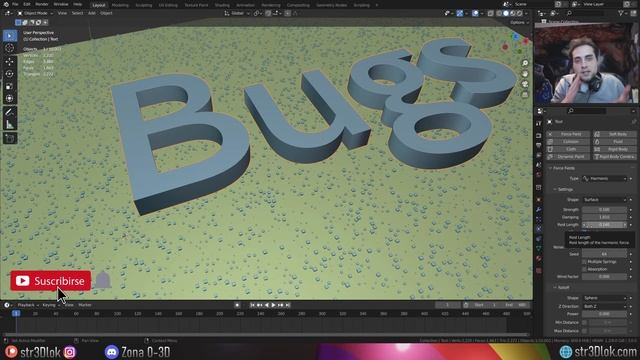Screen dimensions: 640x360
Task: Click the viewport pan hand icon
Action: click(525, 74)
